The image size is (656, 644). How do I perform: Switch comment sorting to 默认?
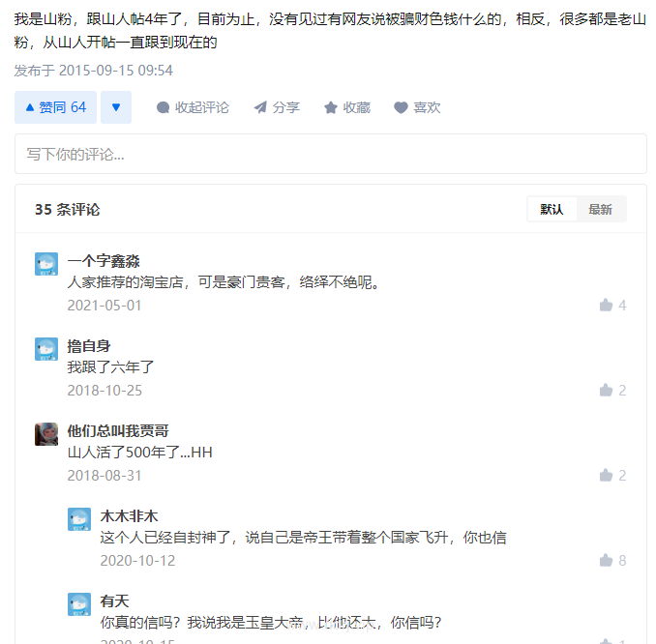[x=552, y=209]
